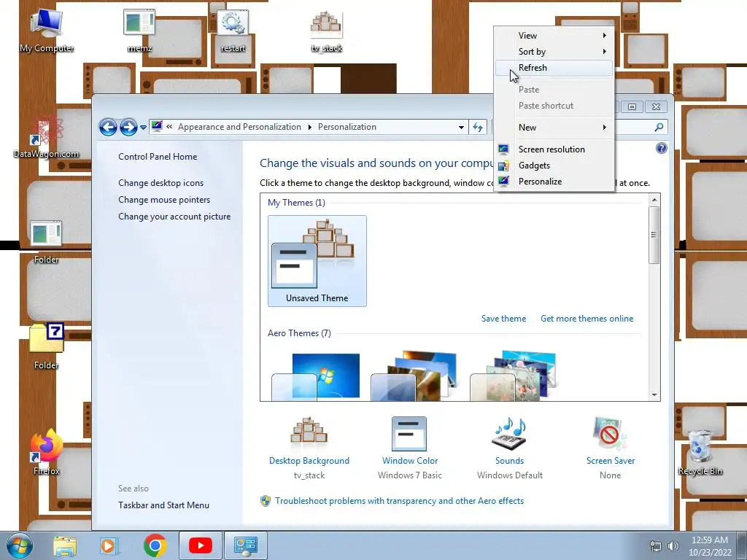Click the Desktop Background text link
This screenshot has height=560, width=747.
[x=309, y=461]
